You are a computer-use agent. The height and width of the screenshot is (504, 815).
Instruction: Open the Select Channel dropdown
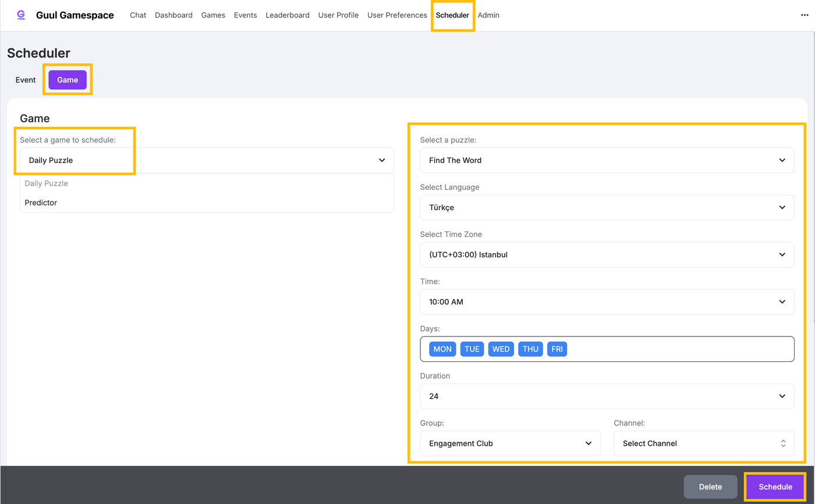click(704, 443)
